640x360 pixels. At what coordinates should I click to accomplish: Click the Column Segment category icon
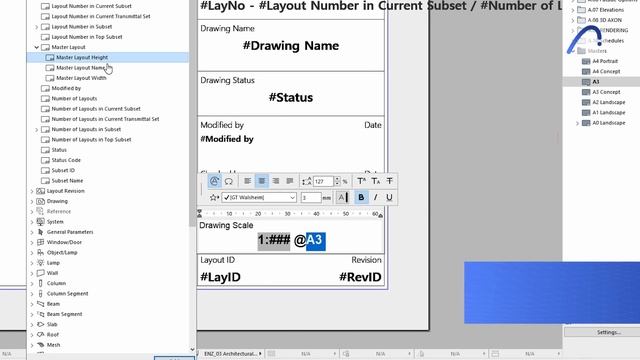coord(40,293)
